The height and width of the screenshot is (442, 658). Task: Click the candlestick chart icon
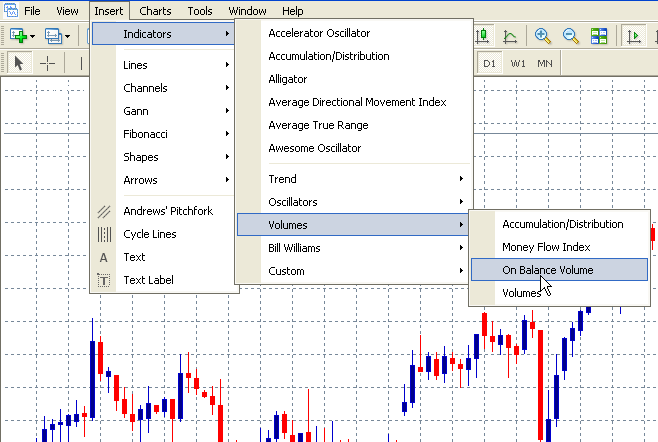click(x=483, y=36)
